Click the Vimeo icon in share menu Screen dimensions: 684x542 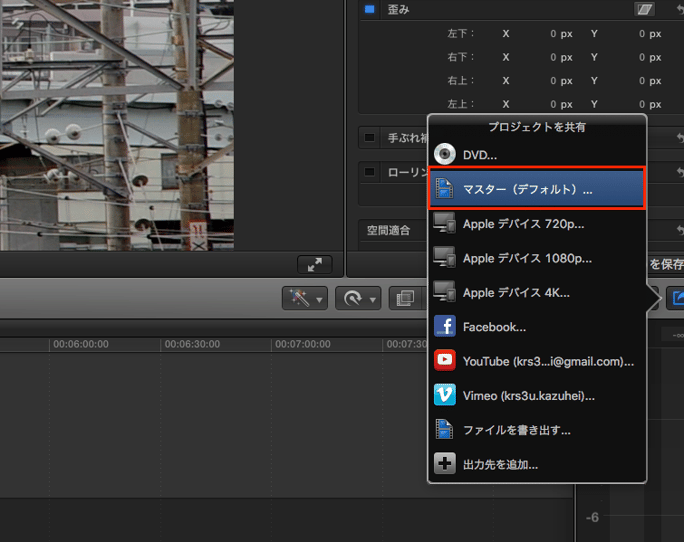pyautogui.click(x=445, y=395)
